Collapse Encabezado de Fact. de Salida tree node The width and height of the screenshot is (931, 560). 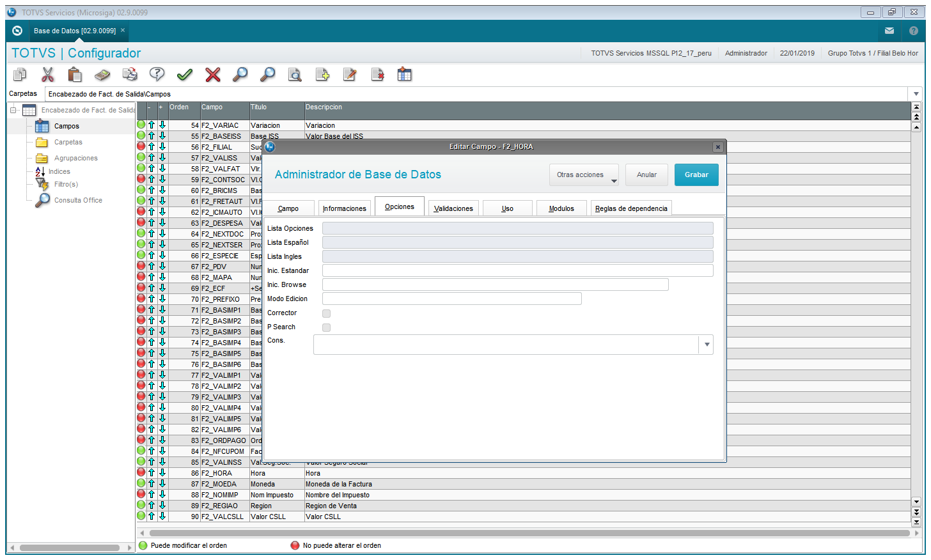tap(13, 110)
